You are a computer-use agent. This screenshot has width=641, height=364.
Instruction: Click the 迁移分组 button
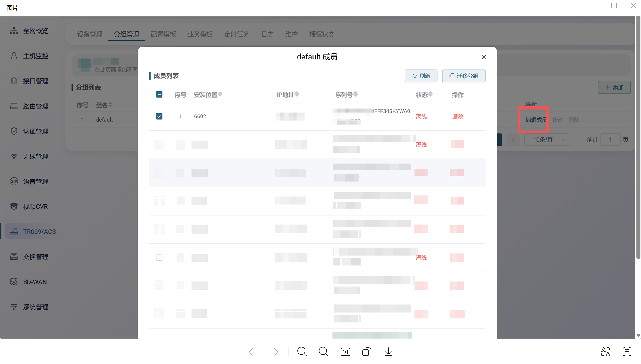[464, 76]
